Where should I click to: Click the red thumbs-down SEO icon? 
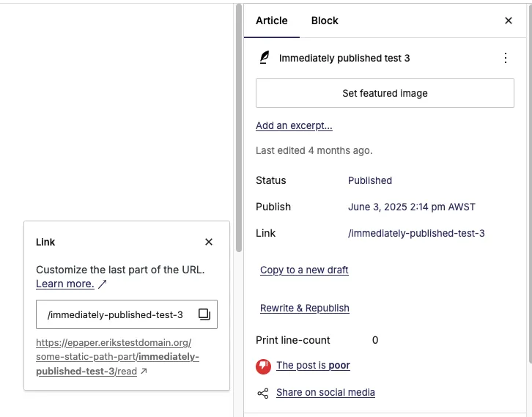coord(263,366)
